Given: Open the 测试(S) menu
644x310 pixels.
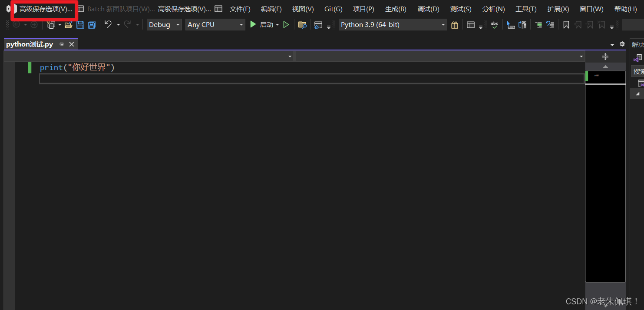Looking at the screenshot, I should (x=461, y=9).
